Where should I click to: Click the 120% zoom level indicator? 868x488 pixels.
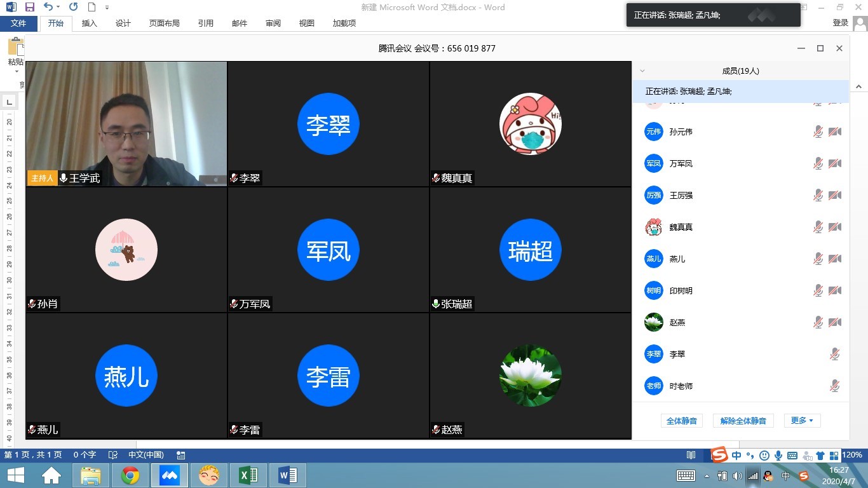pos(852,455)
